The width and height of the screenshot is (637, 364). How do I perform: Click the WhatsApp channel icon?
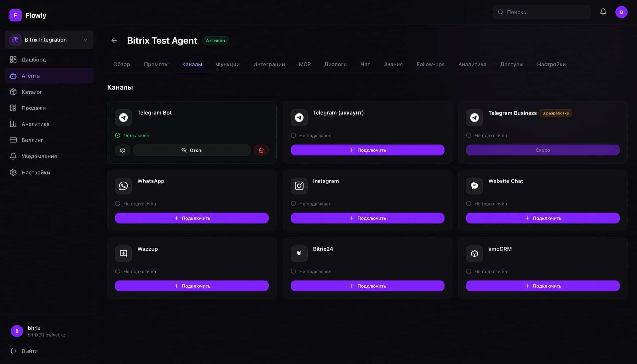[123, 186]
